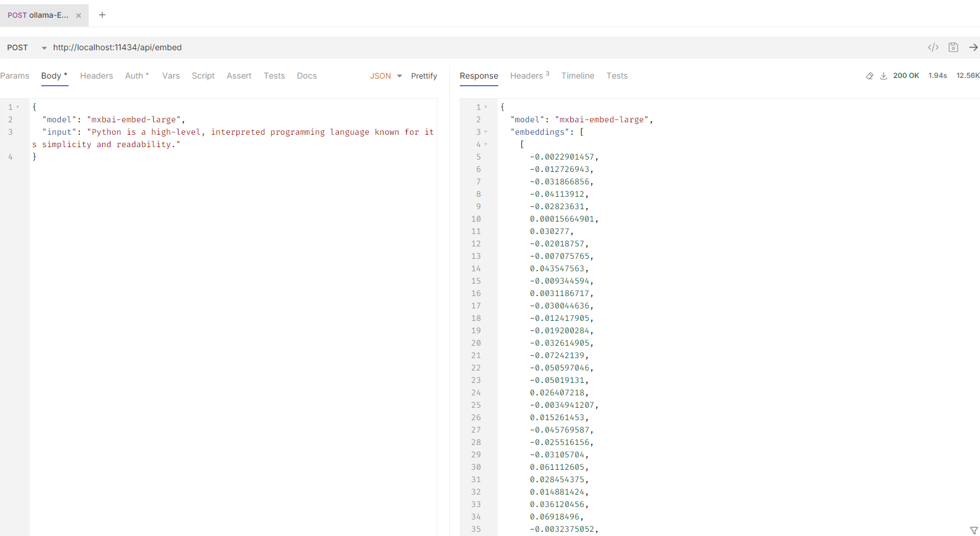Clear the response with the eraser icon
Image resolution: width=980 pixels, height=536 pixels.
click(869, 76)
